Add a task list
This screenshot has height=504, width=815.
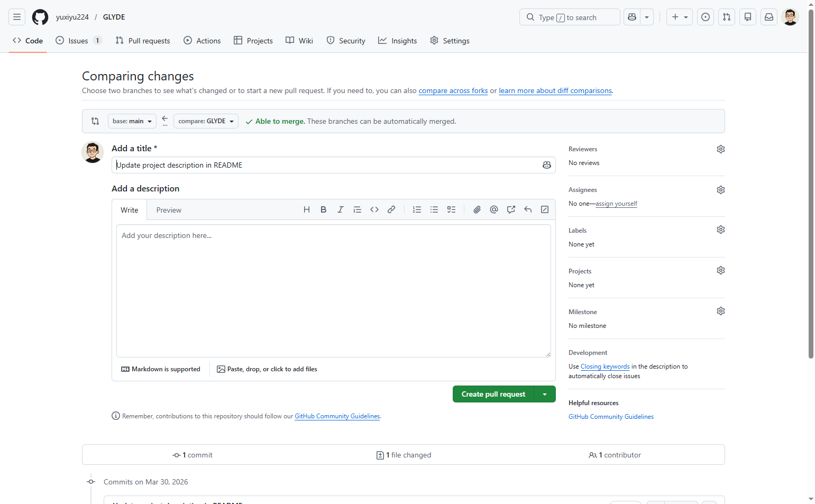451,209
